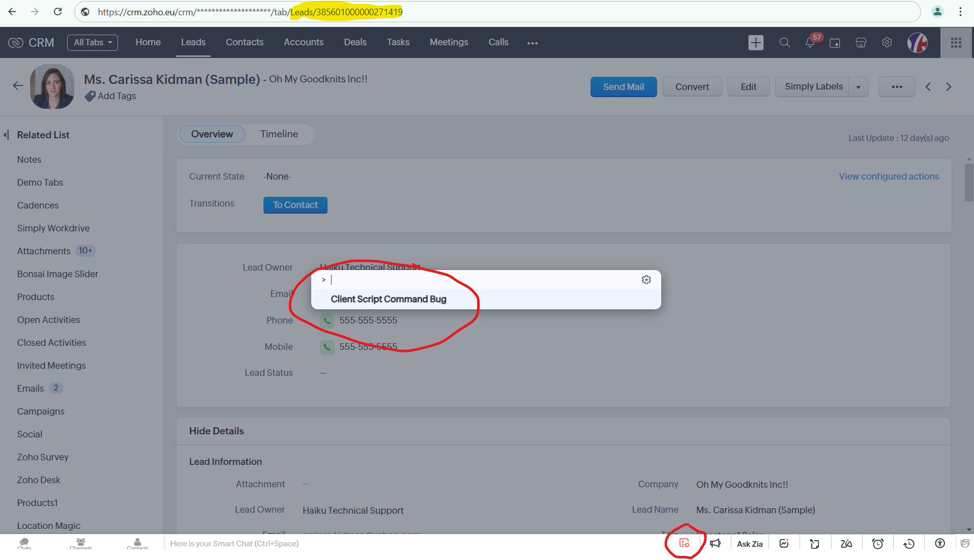Open the Contacts icon in smart chat bar
The width and height of the screenshot is (974, 560).
[137, 543]
